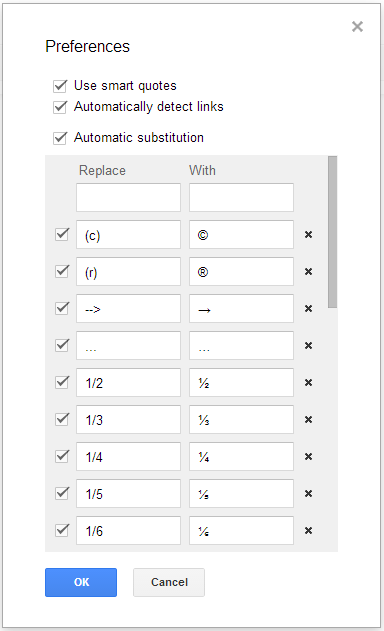
Task: Click the empty With input field
Action: point(242,198)
